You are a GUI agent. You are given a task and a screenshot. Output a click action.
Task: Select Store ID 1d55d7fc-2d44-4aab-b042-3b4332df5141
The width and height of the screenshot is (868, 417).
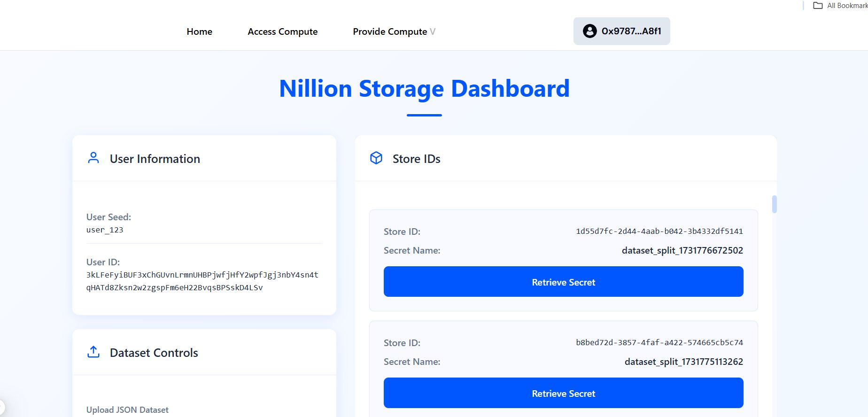(x=659, y=231)
